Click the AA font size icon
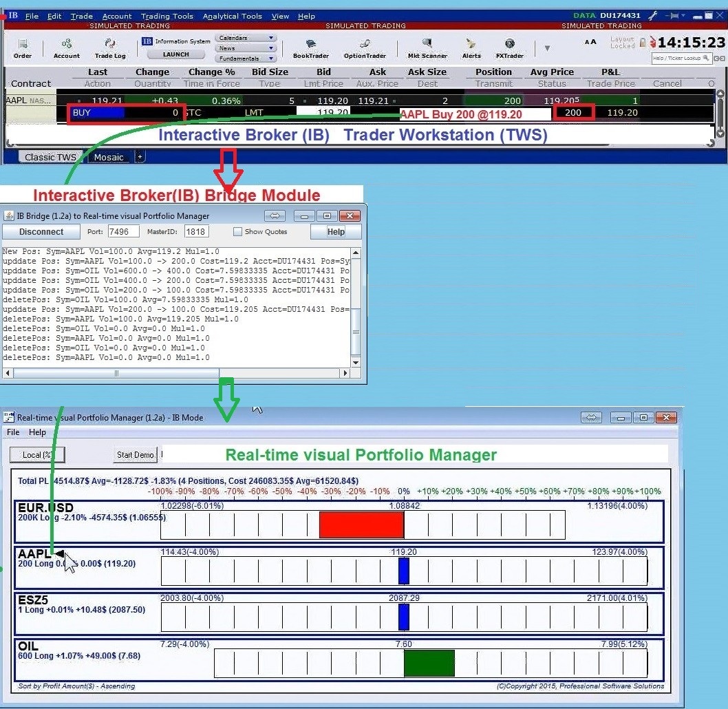728x709 pixels. click(590, 42)
